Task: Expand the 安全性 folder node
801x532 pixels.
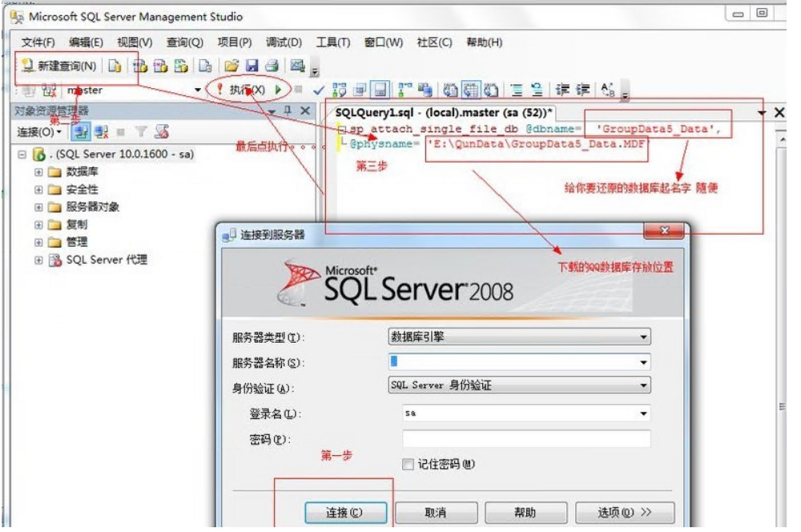Action: tap(38, 190)
